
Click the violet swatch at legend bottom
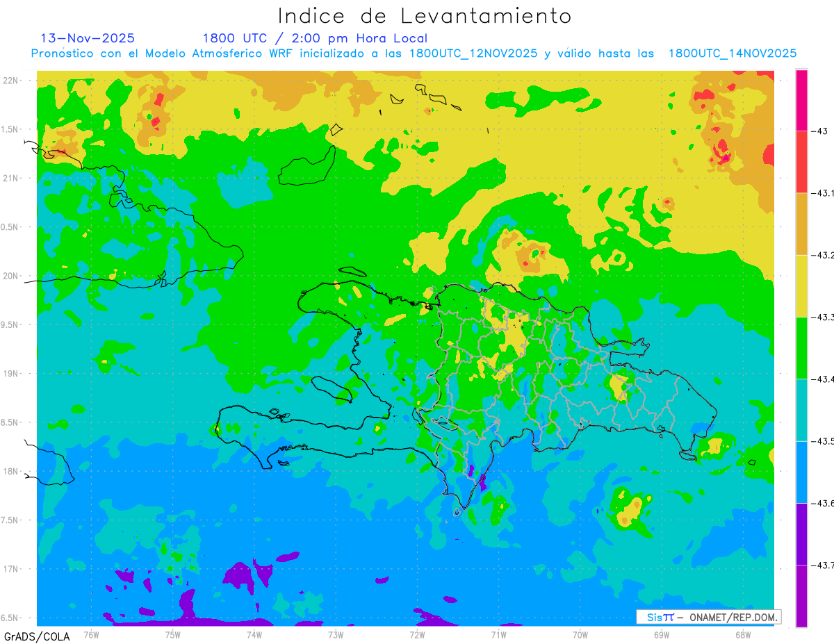tap(801, 595)
